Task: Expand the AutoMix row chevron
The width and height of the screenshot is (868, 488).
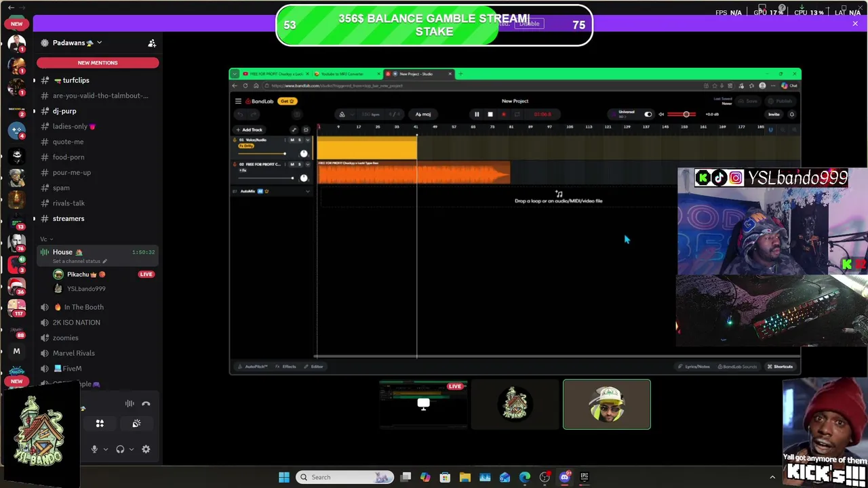Action: pos(308,192)
